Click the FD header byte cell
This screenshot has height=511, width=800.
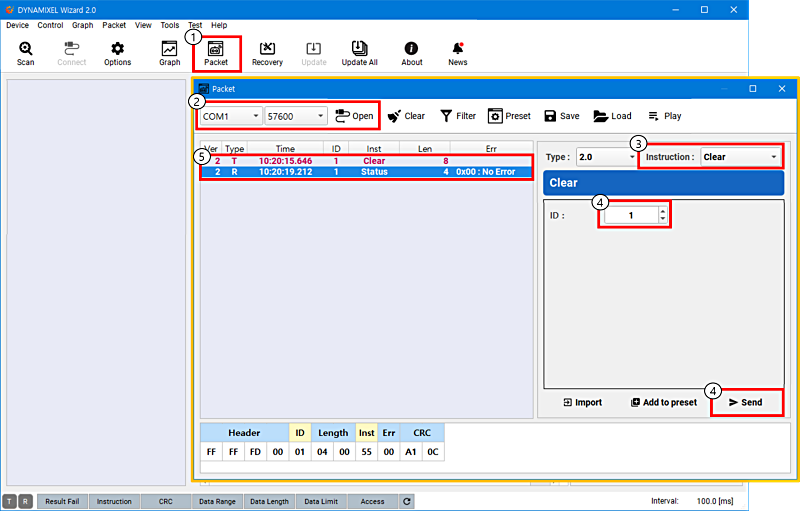click(255, 452)
